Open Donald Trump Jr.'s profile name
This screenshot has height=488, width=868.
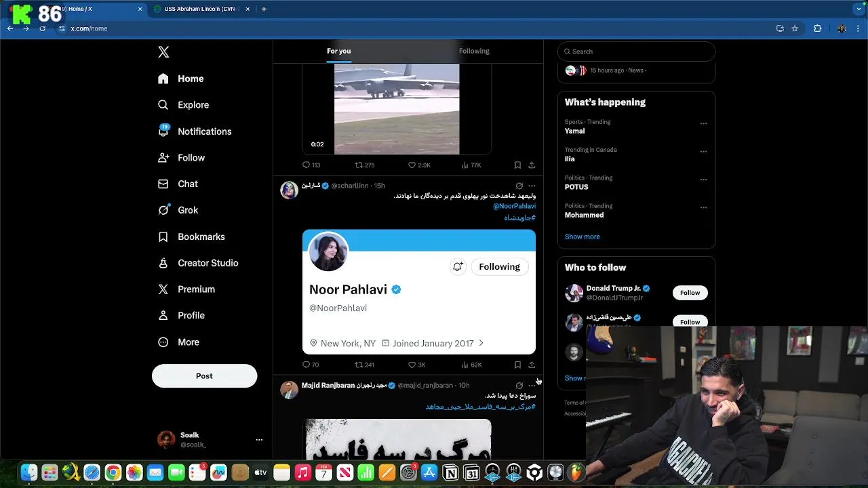coord(613,288)
